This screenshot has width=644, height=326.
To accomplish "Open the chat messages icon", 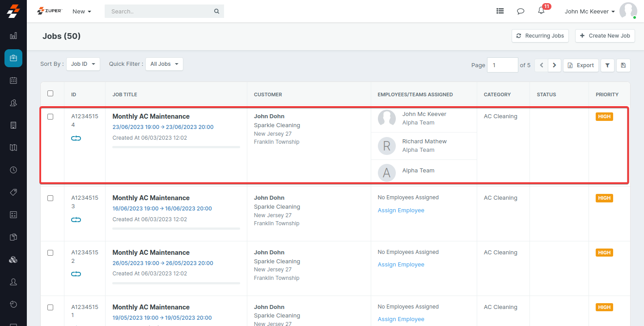I will tap(521, 11).
